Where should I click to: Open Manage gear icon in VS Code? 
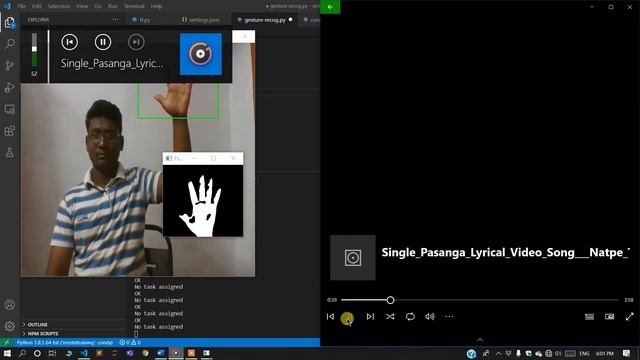tap(9, 326)
